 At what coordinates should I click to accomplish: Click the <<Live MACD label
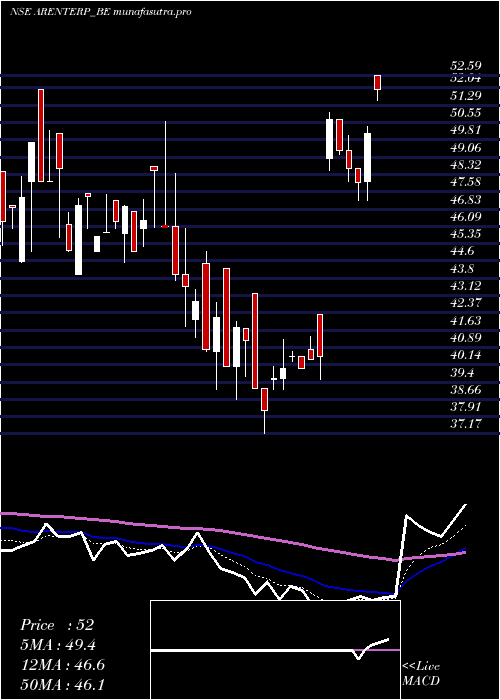tap(421, 674)
